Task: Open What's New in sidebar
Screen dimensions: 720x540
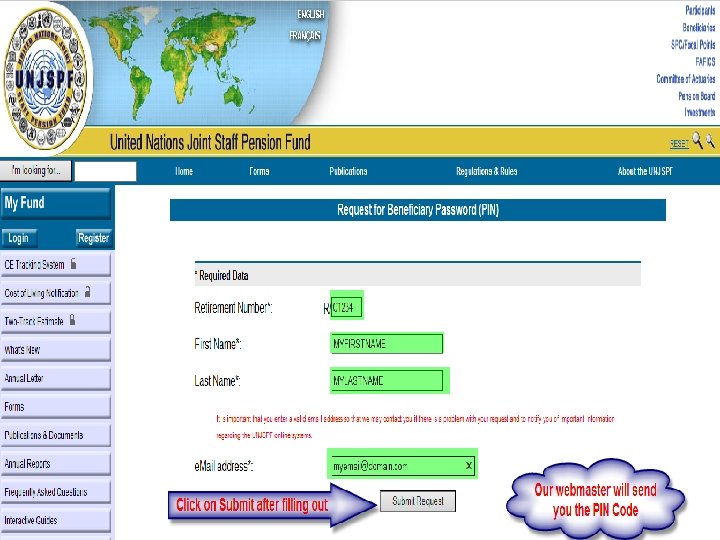Action: [x=56, y=349]
